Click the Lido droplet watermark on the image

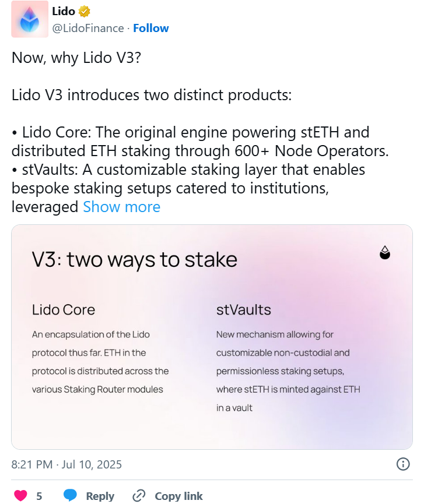pyautogui.click(x=385, y=253)
